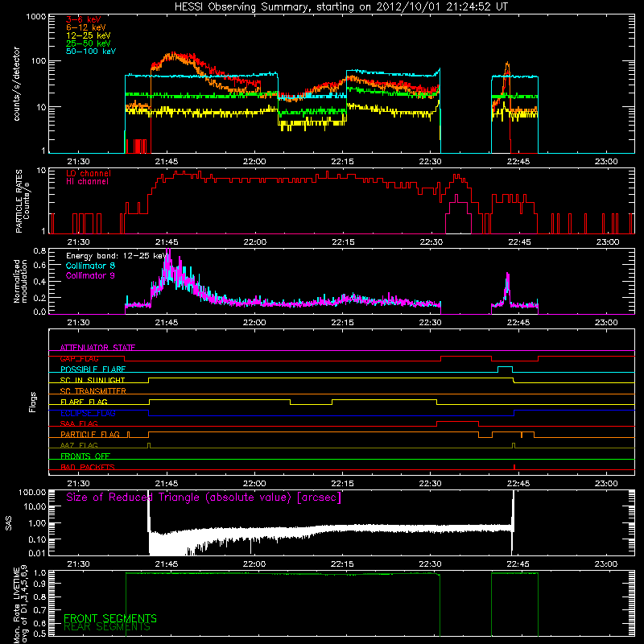Click '23:00' tick under SAS panel
This screenshot has width=644, height=644.
(606, 564)
